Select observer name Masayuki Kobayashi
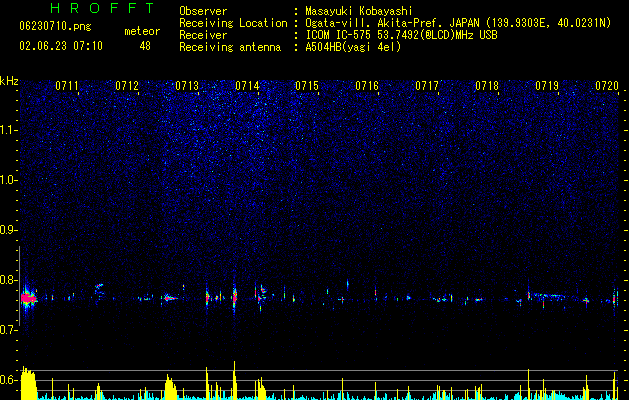The image size is (629, 400). click(x=359, y=11)
